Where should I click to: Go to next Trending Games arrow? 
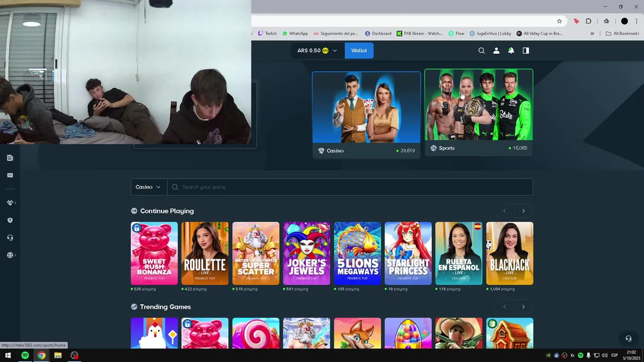tap(523, 307)
